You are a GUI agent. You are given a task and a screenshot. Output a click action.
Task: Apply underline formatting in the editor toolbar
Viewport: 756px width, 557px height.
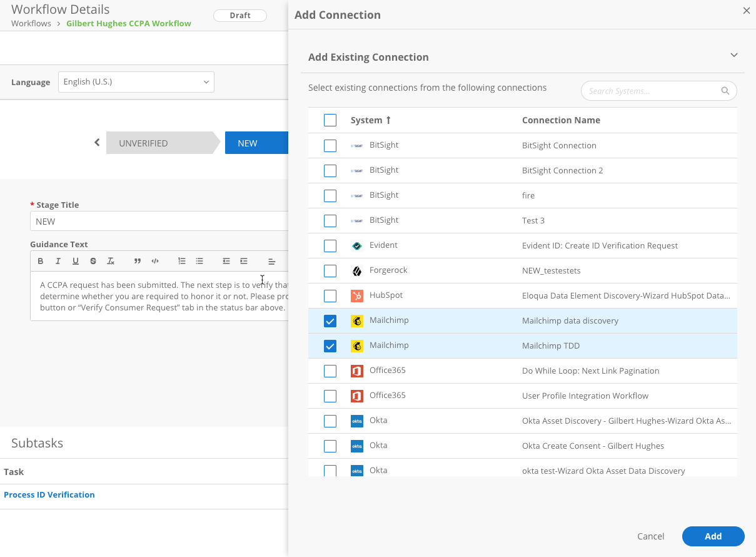pos(76,261)
